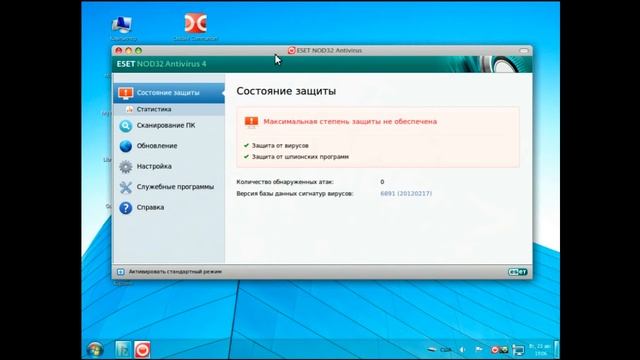This screenshot has width=640, height=360.
Task: Open the Windows Start menu orb
Action: 96,349
